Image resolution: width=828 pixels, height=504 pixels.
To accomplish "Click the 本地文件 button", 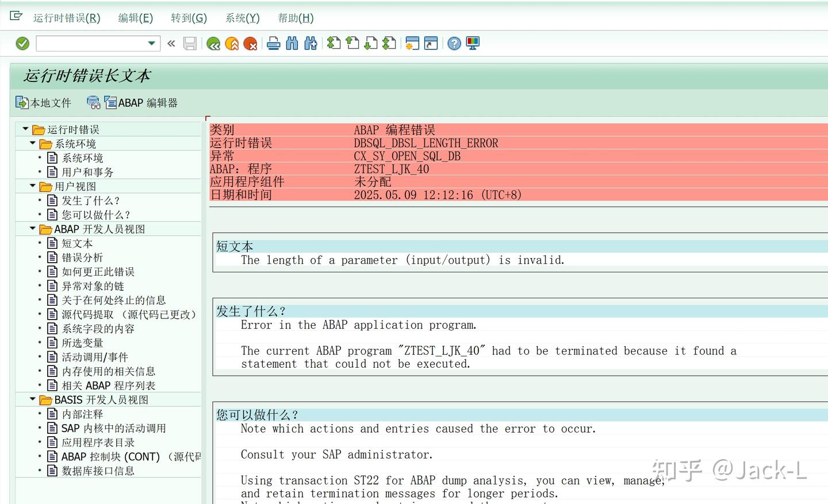I will (44, 103).
